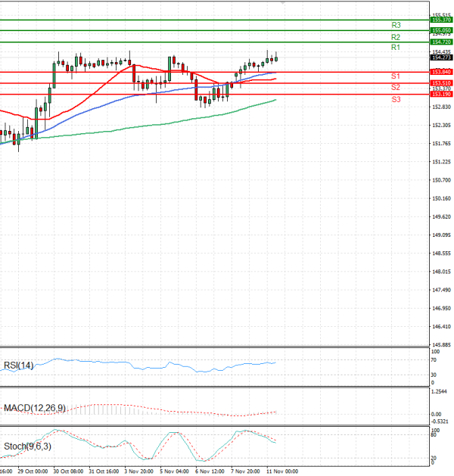Click the 11 Nov 00:00 time axis label
This screenshot has width=454, height=476.
click(x=280, y=471)
